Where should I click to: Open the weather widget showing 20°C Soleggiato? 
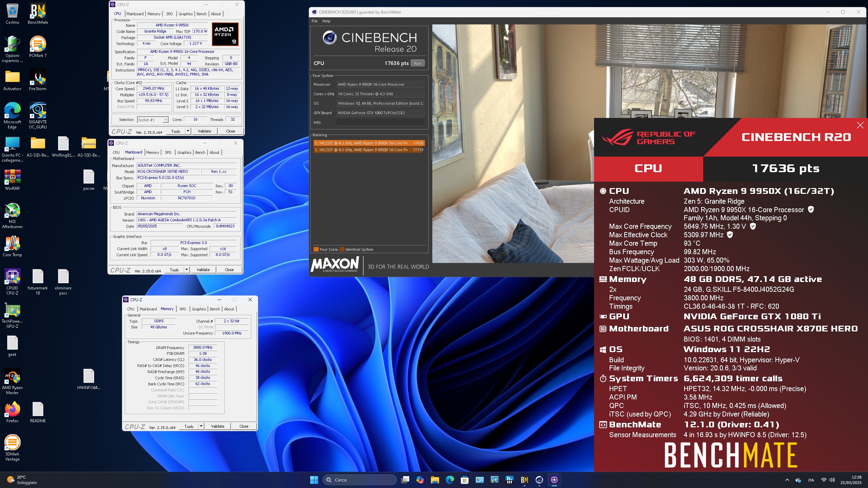pyautogui.click(x=22, y=480)
